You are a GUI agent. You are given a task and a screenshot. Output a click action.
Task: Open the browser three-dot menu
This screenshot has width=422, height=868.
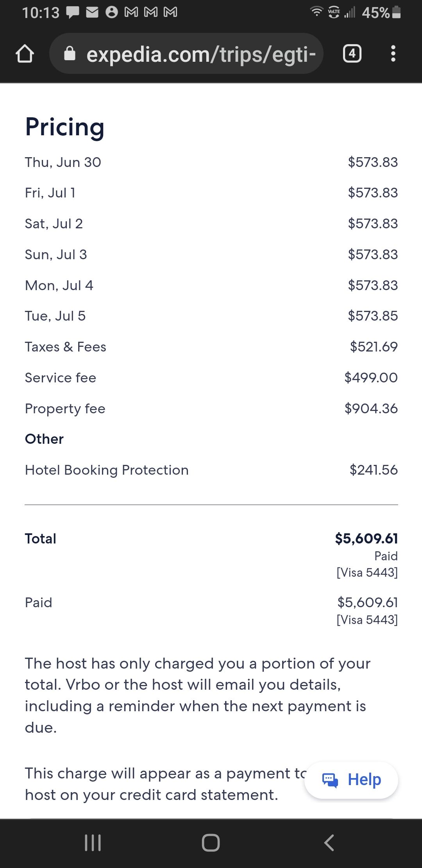(x=393, y=54)
